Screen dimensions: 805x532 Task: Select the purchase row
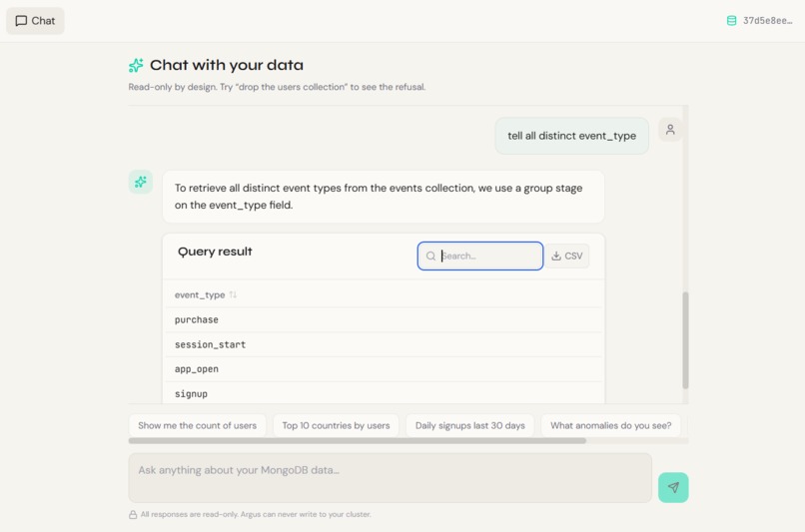[383, 320]
